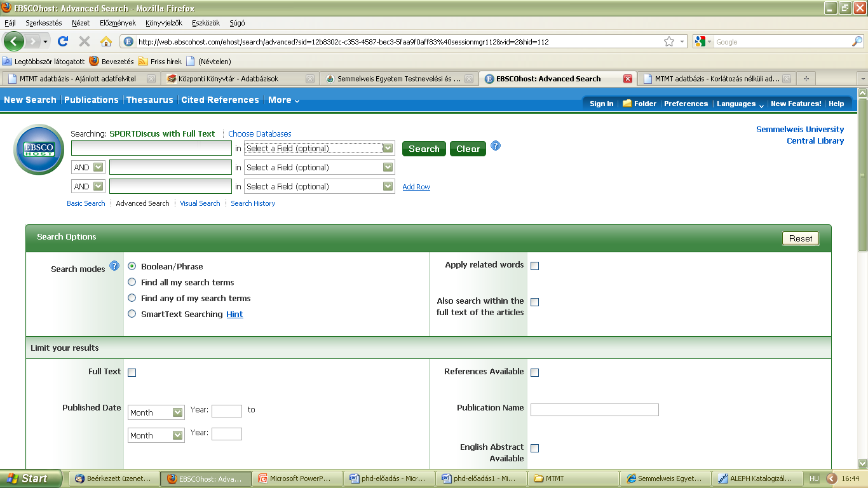Click the green Clear button

click(468, 149)
